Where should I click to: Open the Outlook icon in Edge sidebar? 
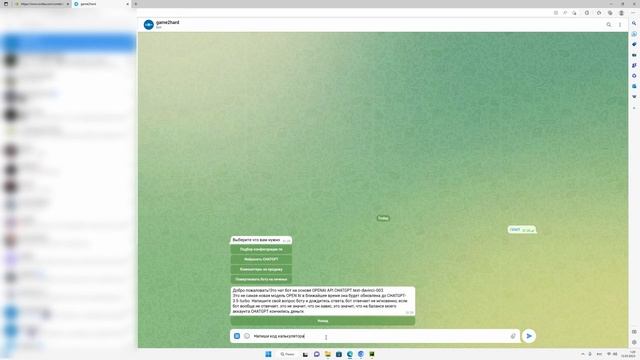coord(634,86)
